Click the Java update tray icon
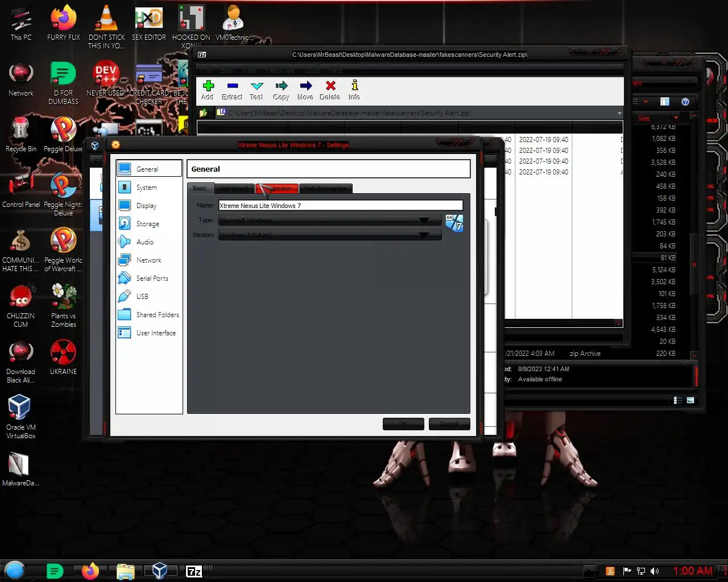 610,571
